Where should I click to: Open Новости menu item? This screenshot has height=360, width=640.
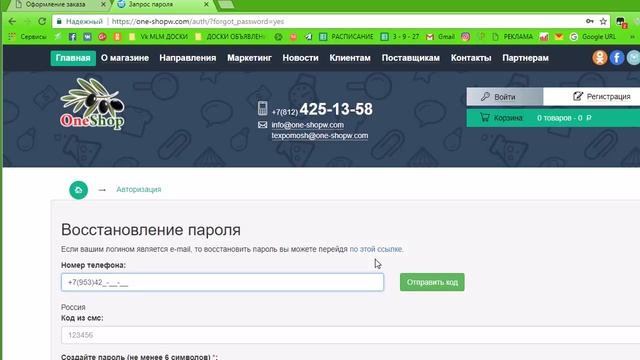pos(300,58)
